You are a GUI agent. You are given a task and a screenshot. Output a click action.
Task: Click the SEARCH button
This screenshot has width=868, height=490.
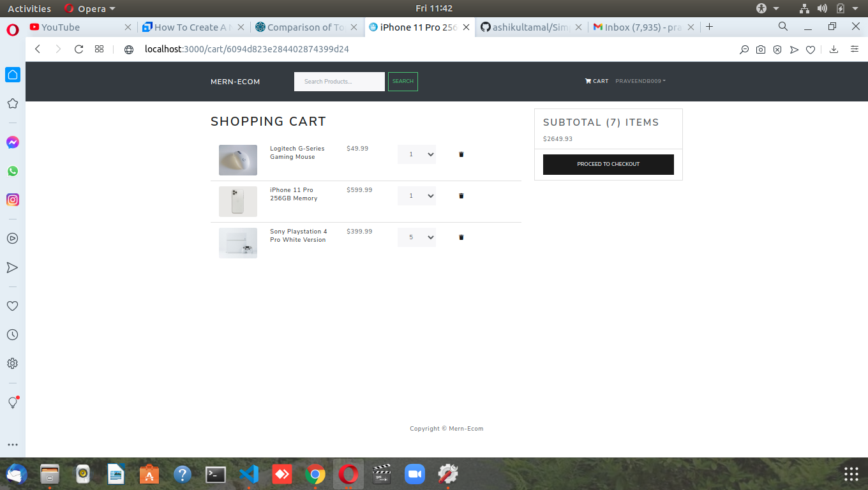pyautogui.click(x=403, y=82)
